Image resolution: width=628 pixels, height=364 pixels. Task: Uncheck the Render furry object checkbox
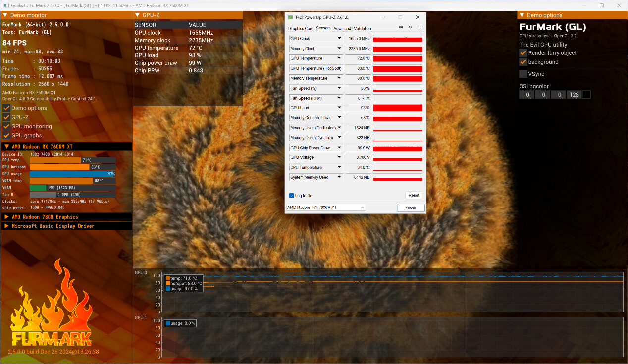(x=523, y=53)
